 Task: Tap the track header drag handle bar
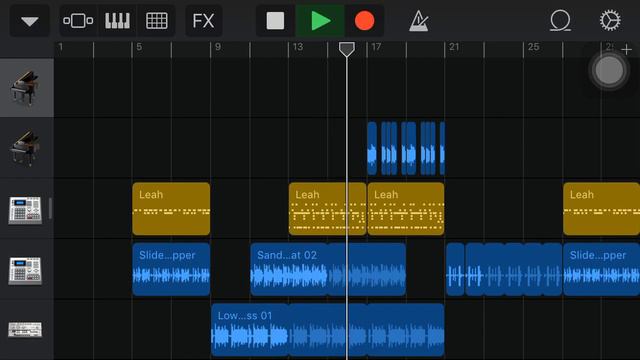[x=50, y=209]
